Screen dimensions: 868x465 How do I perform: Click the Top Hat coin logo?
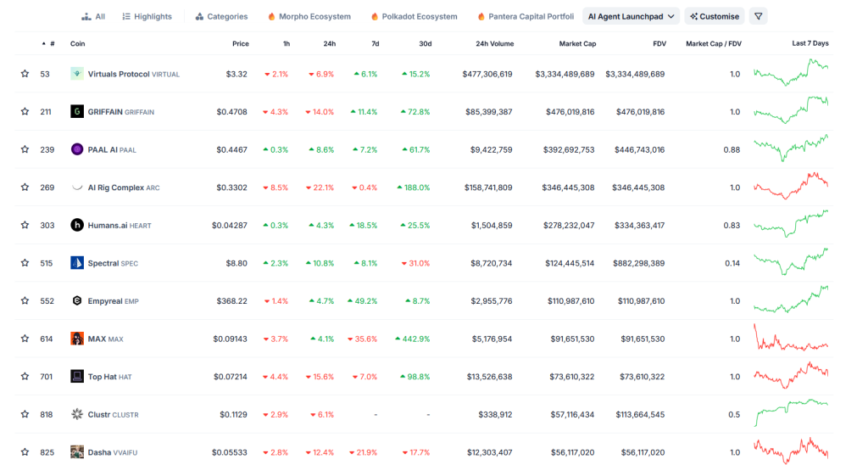point(77,376)
